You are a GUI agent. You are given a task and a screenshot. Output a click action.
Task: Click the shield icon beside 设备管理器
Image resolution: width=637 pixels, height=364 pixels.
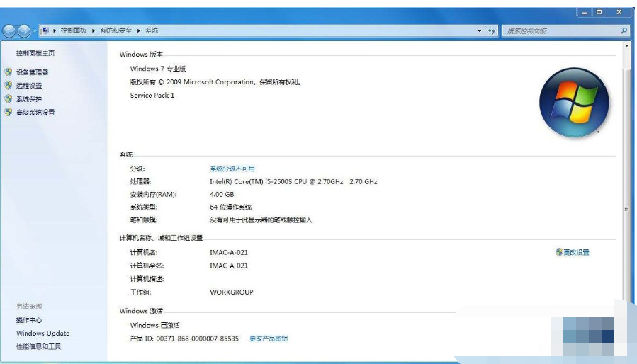tap(9, 72)
